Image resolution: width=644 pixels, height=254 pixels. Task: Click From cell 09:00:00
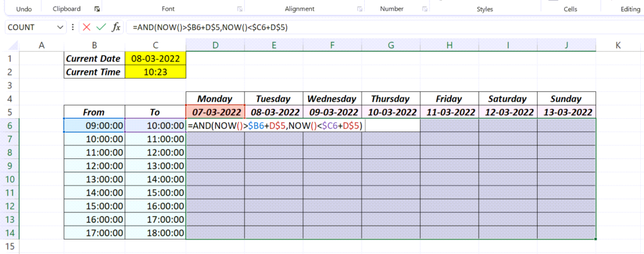pos(94,126)
